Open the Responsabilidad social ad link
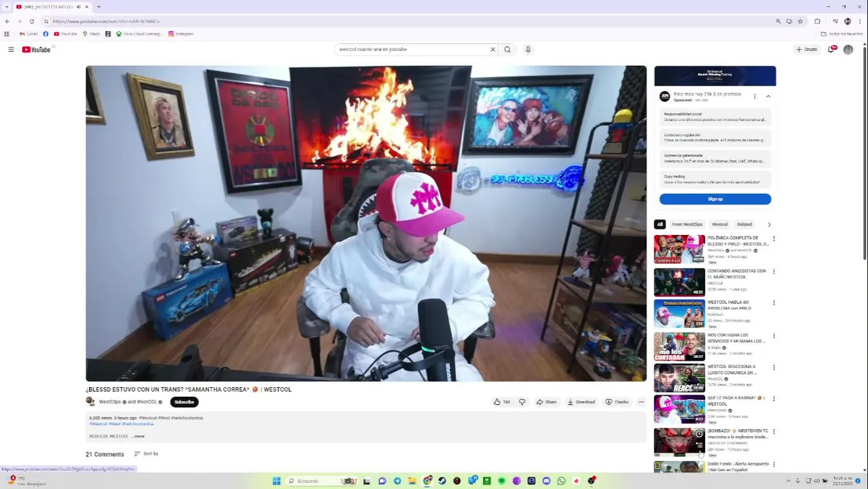 pos(715,117)
